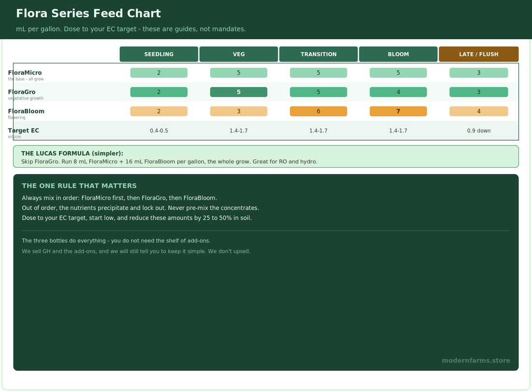The width and height of the screenshot is (532, 392).
Task: Click the FloraBloom seedling dose pill
Action: tap(159, 111)
